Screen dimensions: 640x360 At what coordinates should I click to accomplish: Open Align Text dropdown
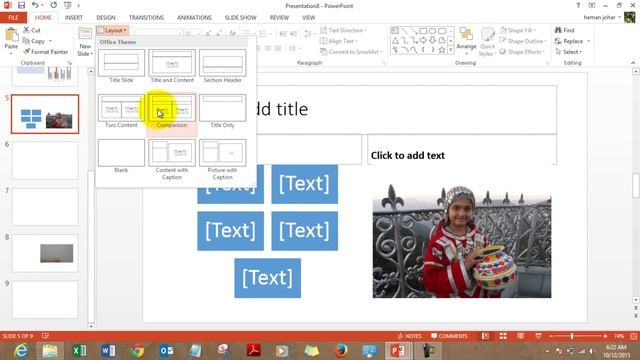click(339, 41)
